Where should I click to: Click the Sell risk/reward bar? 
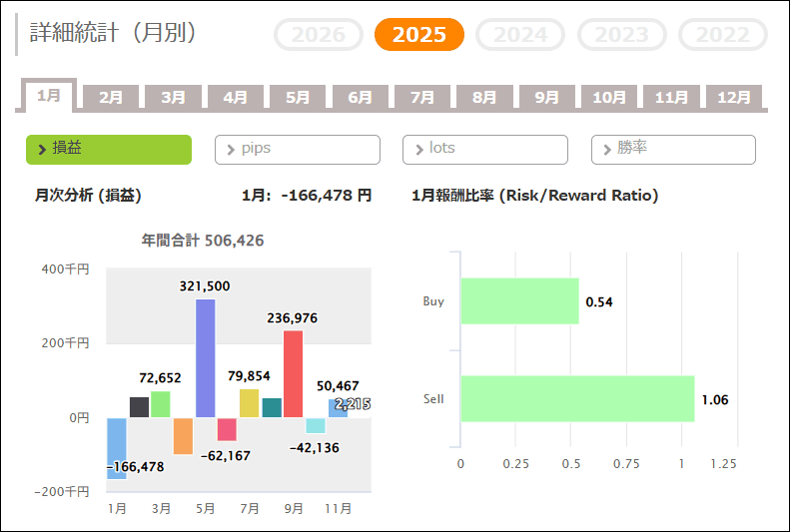[x=577, y=399]
